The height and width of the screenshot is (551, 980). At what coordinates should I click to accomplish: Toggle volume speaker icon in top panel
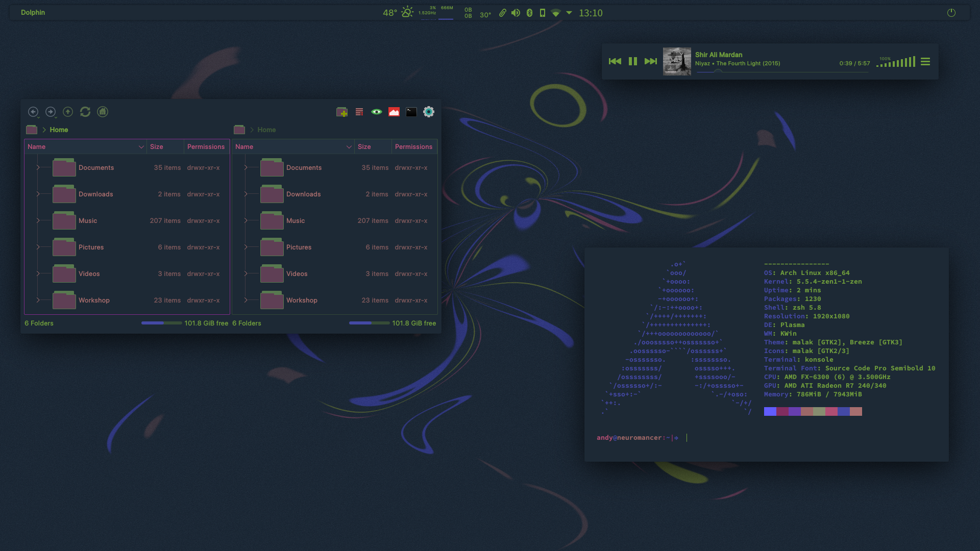pos(516,13)
